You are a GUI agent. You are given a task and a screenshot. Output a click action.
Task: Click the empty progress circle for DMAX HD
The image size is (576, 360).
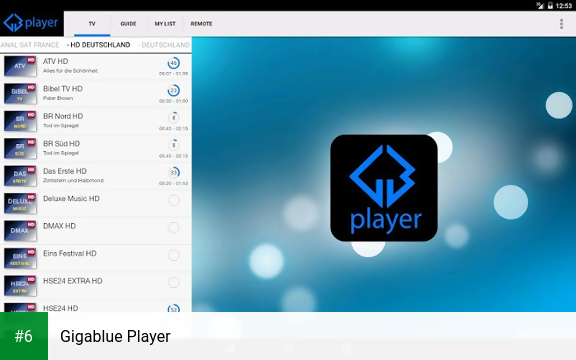[173, 228]
